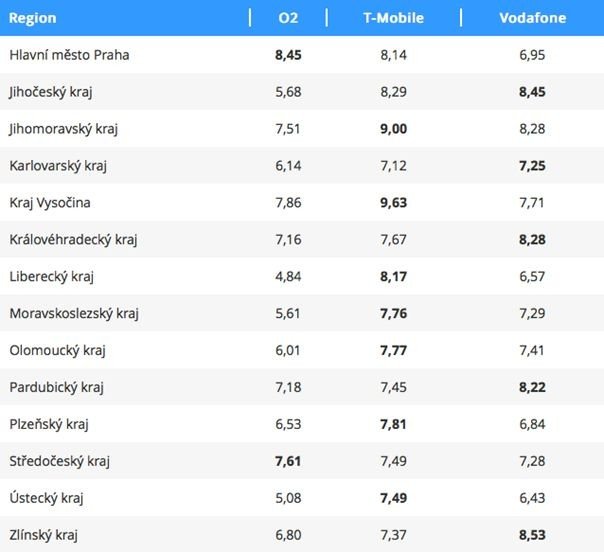The height and width of the screenshot is (552, 604).
Task: Select the Moravskoslezský kraj region name
Action: pyautogui.click(x=74, y=314)
